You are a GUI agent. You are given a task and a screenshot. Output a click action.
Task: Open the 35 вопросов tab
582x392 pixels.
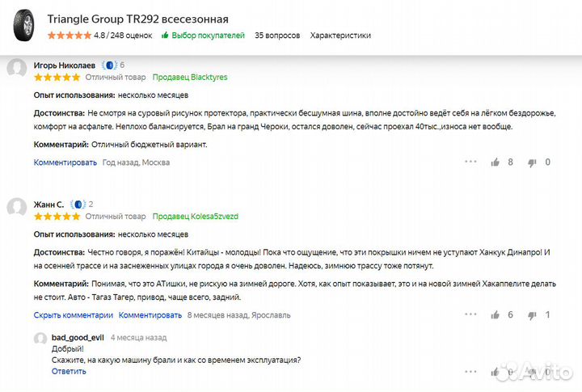pyautogui.click(x=277, y=36)
